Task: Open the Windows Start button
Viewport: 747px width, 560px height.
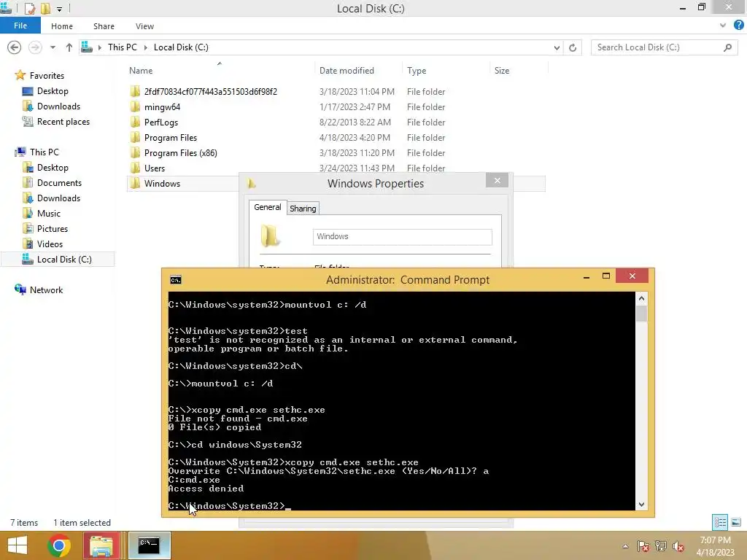Action: 18,545
